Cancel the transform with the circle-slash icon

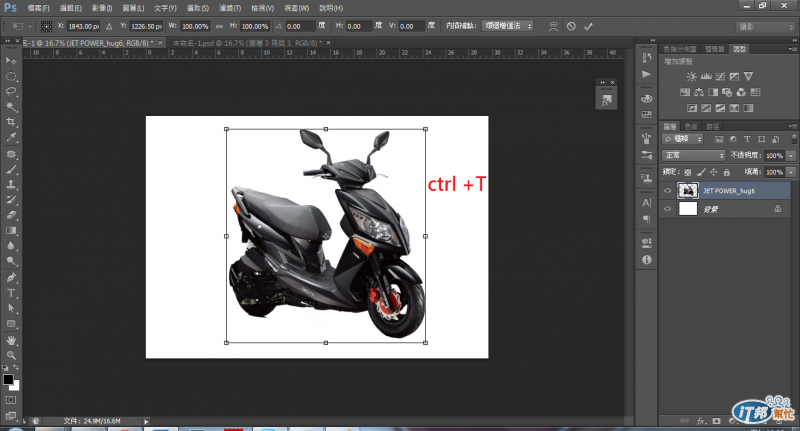[x=571, y=27]
